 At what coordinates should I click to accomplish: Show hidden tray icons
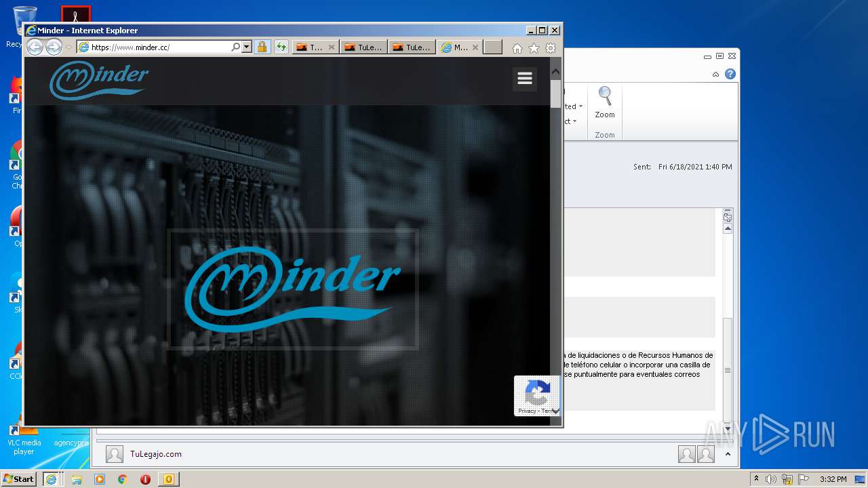click(756, 479)
